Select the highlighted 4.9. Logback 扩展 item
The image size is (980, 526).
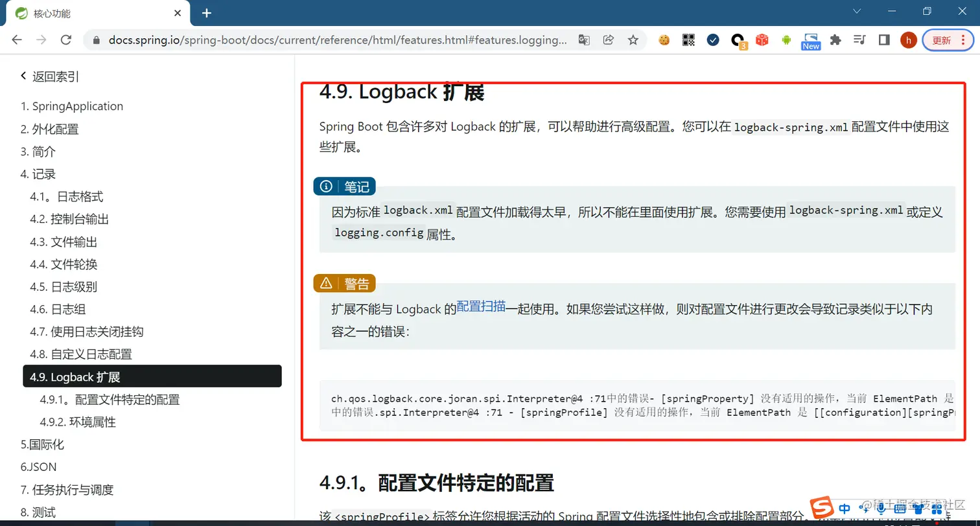click(152, 376)
